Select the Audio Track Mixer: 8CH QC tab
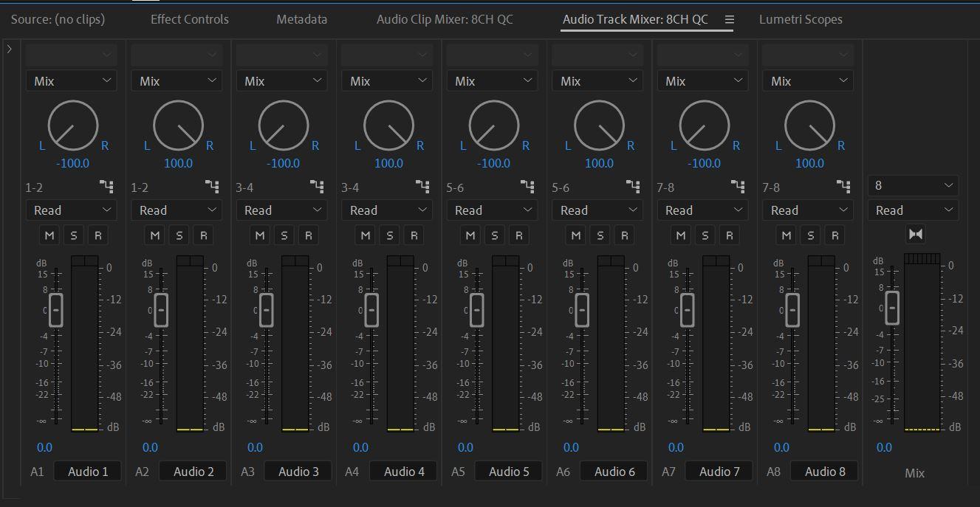The height and width of the screenshot is (507, 980). (x=635, y=20)
